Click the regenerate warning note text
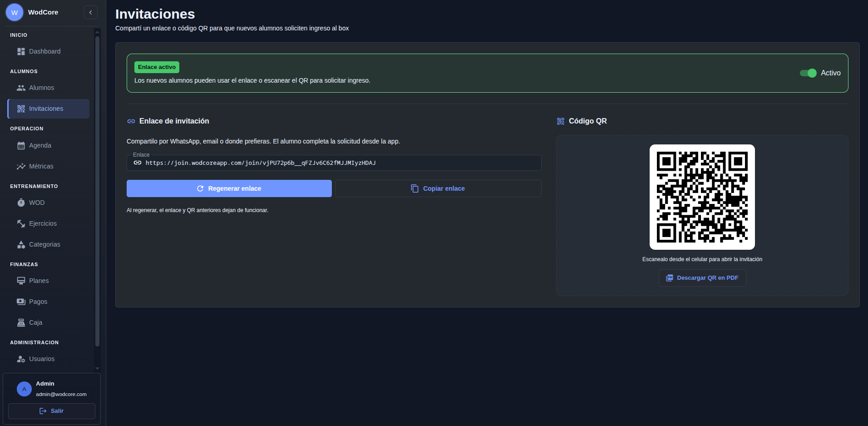Image resolution: width=868 pixels, height=426 pixels. 197,210
